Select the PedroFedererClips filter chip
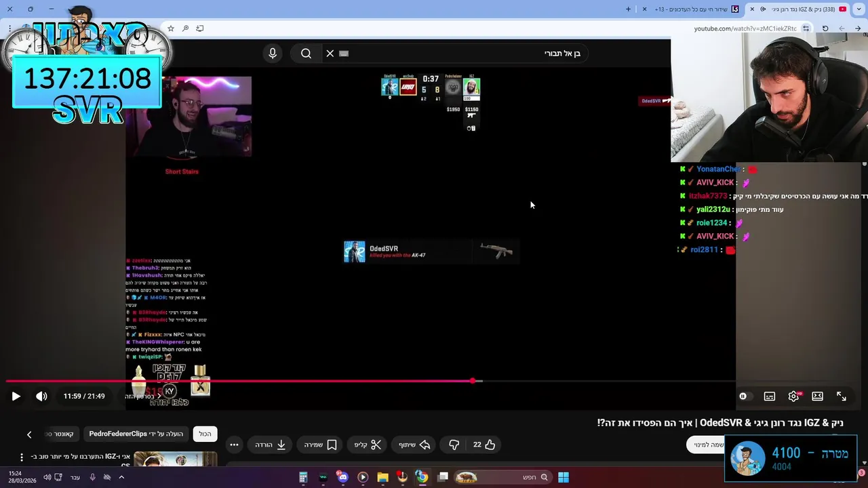The height and width of the screenshot is (488, 868). [x=136, y=434]
